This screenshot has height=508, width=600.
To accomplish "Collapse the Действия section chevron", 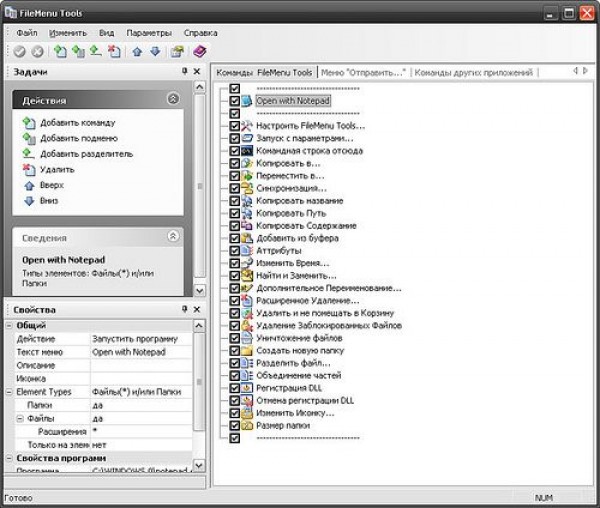I will point(173,99).
